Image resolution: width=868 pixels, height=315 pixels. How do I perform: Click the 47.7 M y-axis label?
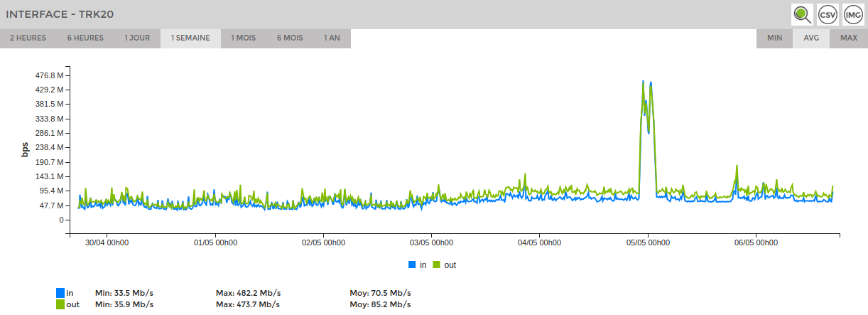pos(52,205)
